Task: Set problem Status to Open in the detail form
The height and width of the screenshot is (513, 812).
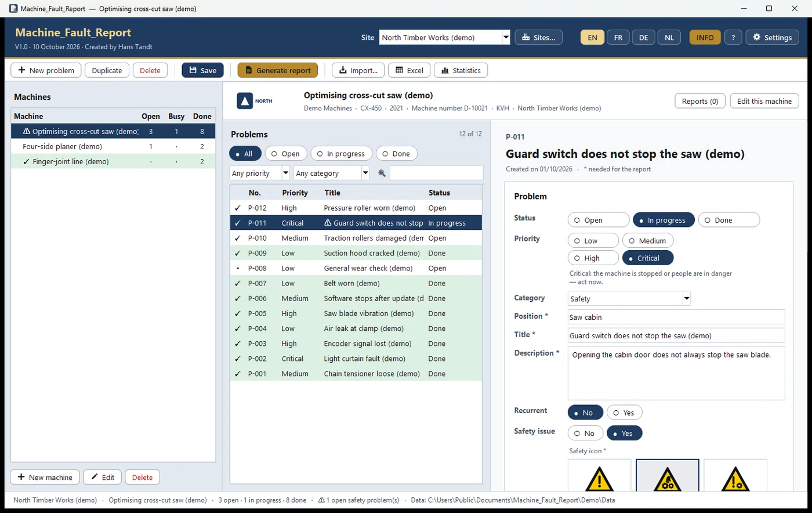Action: pos(599,220)
